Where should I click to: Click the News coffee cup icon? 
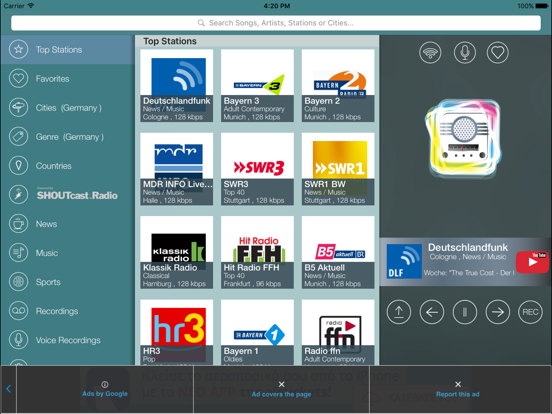pos(18,224)
